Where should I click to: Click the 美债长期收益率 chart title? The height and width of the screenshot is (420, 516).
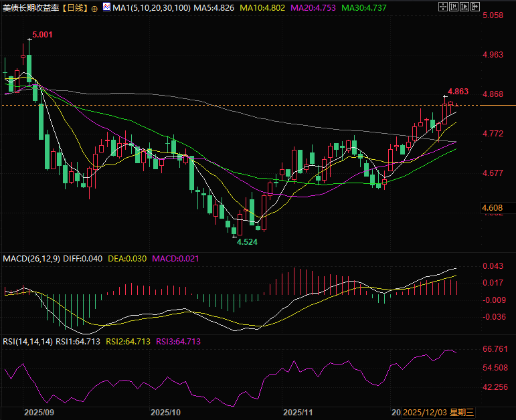(31, 8)
